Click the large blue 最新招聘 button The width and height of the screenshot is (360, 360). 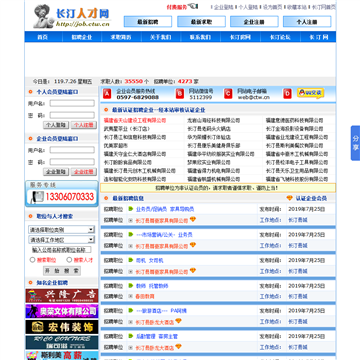tap(148, 22)
